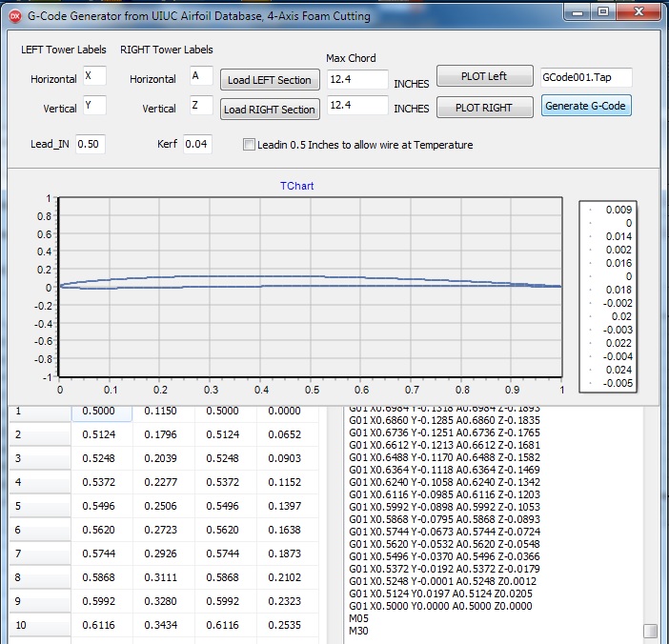Click the upper Max Chord input field
Viewport: 669px width, 644px height.
pyautogui.click(x=357, y=80)
